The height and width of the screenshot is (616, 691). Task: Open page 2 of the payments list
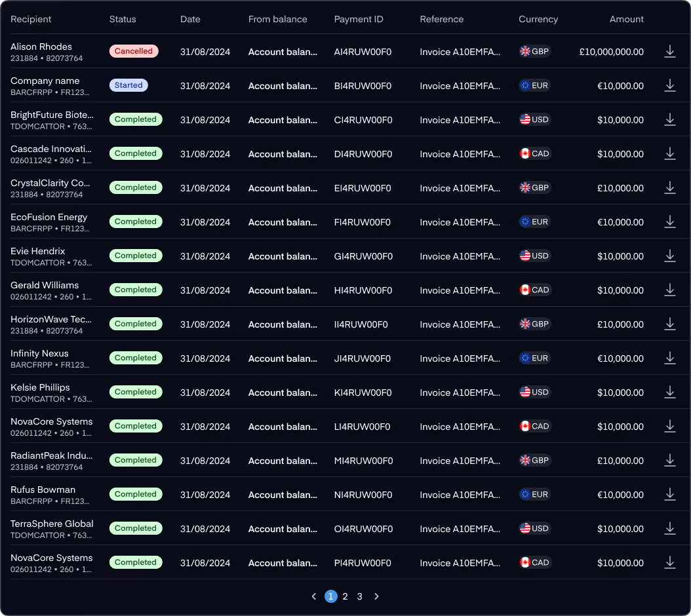coord(345,596)
